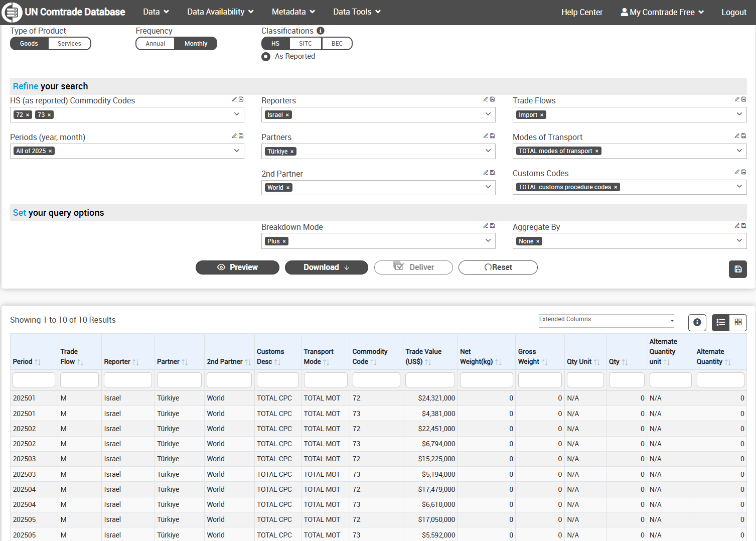The width and height of the screenshot is (756, 541).
Task: Click the save query floppy disk button
Action: (737, 269)
